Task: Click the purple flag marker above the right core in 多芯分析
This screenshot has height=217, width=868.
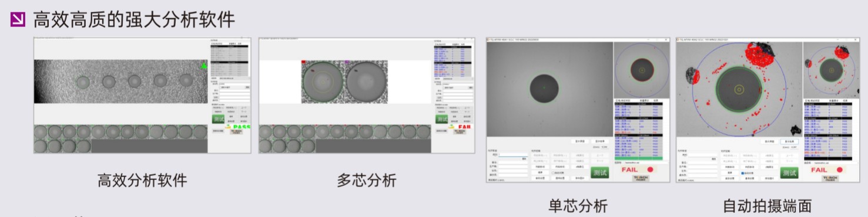Action: (x=347, y=61)
